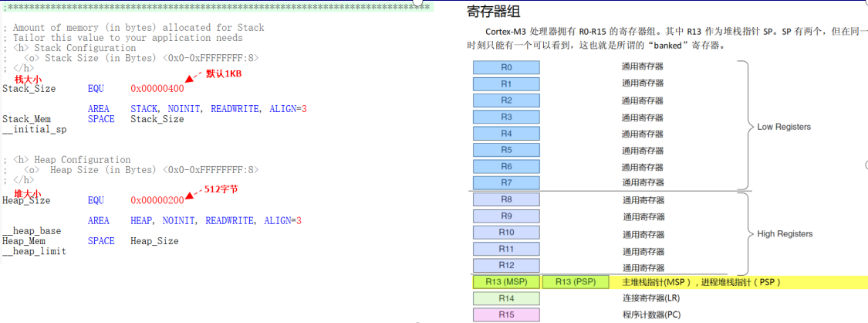
Task: Click the 寄存器组 heading
Action: point(493,12)
